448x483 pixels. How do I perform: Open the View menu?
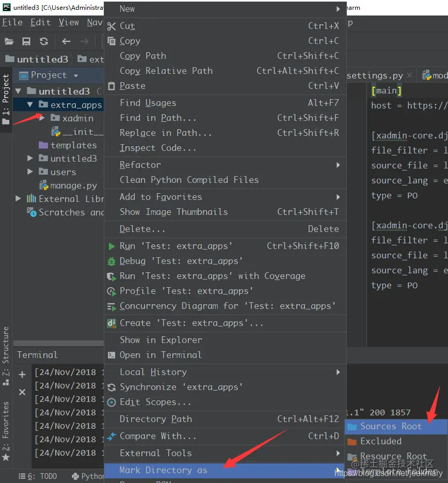coord(69,23)
